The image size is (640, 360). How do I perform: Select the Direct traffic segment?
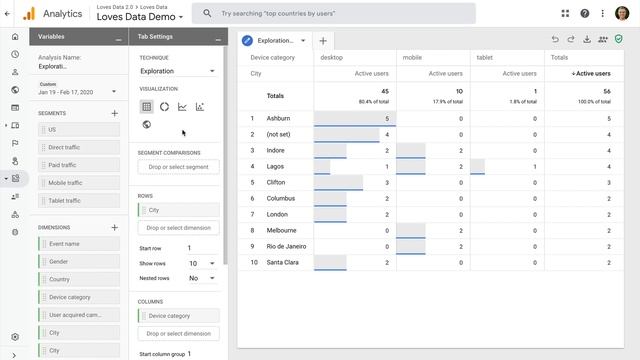point(79,147)
